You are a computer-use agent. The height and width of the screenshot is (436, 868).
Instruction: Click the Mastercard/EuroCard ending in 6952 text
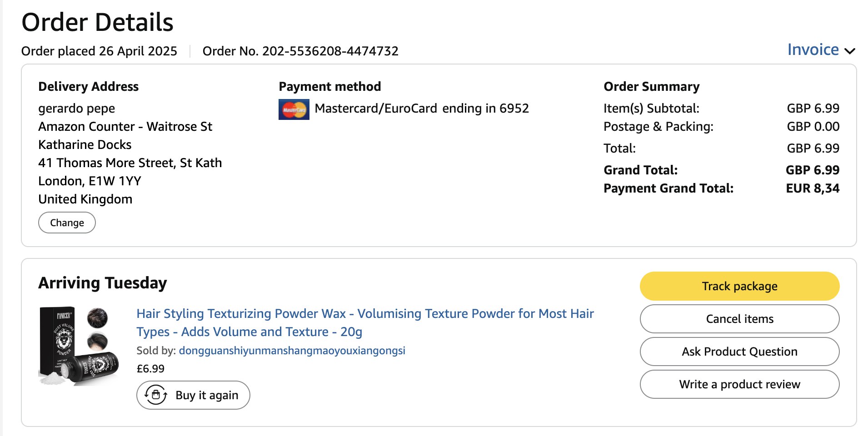[421, 109]
